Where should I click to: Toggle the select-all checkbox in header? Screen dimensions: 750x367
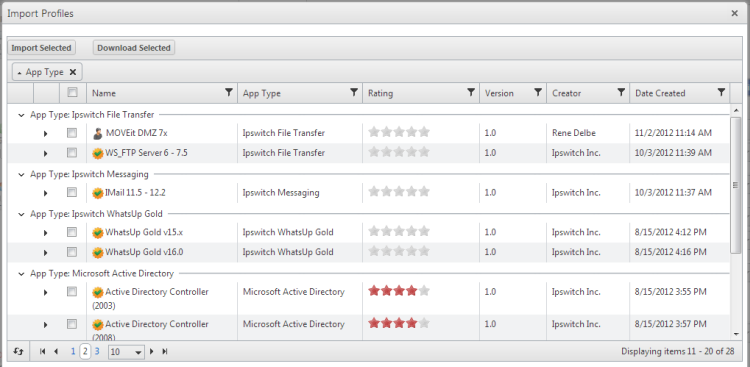[72, 92]
